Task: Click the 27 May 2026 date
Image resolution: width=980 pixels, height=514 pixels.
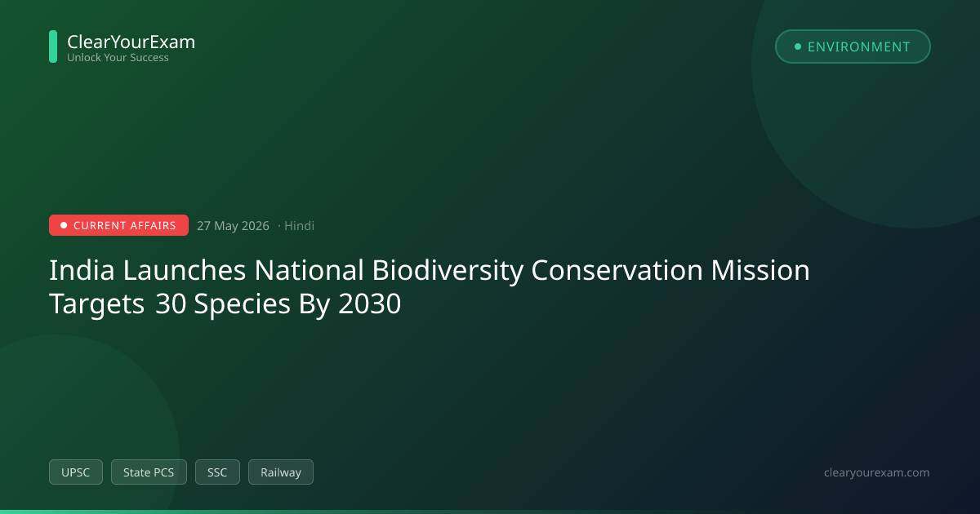Action: 233,226
